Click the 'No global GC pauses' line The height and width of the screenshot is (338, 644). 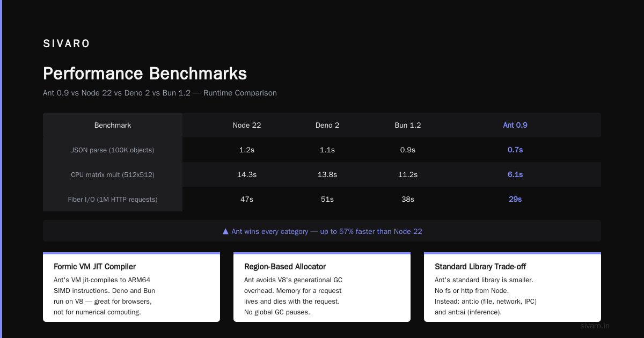(x=277, y=312)
